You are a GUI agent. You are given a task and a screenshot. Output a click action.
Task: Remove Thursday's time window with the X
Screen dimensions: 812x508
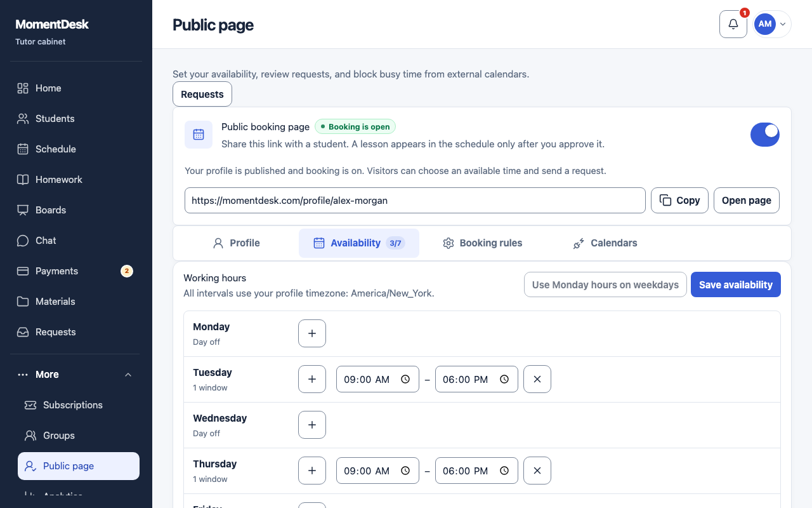[537, 471]
